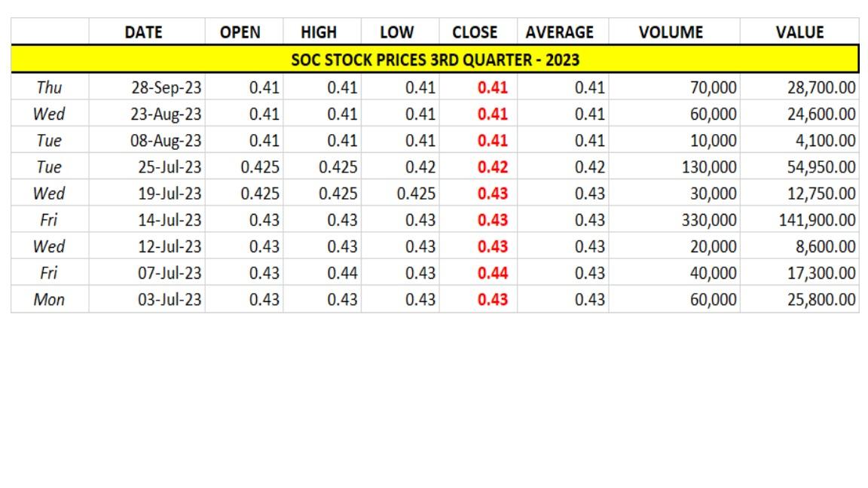Click the OPEN column header

tap(242, 32)
